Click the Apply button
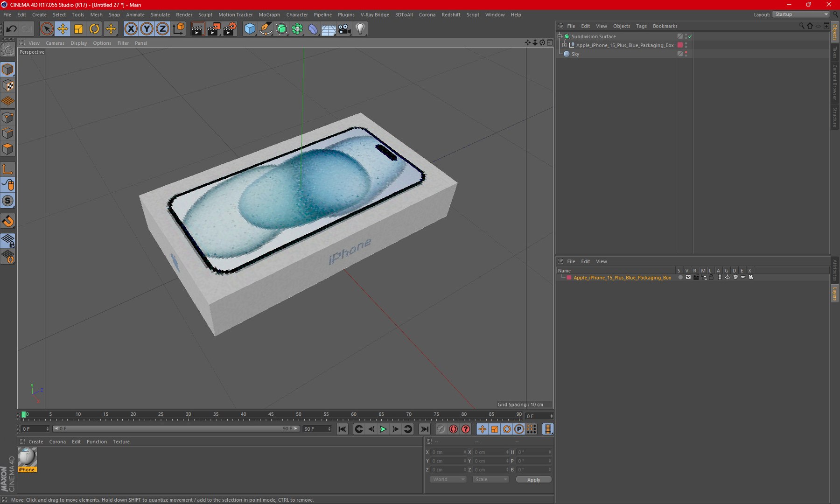This screenshot has width=840, height=504. click(534, 479)
